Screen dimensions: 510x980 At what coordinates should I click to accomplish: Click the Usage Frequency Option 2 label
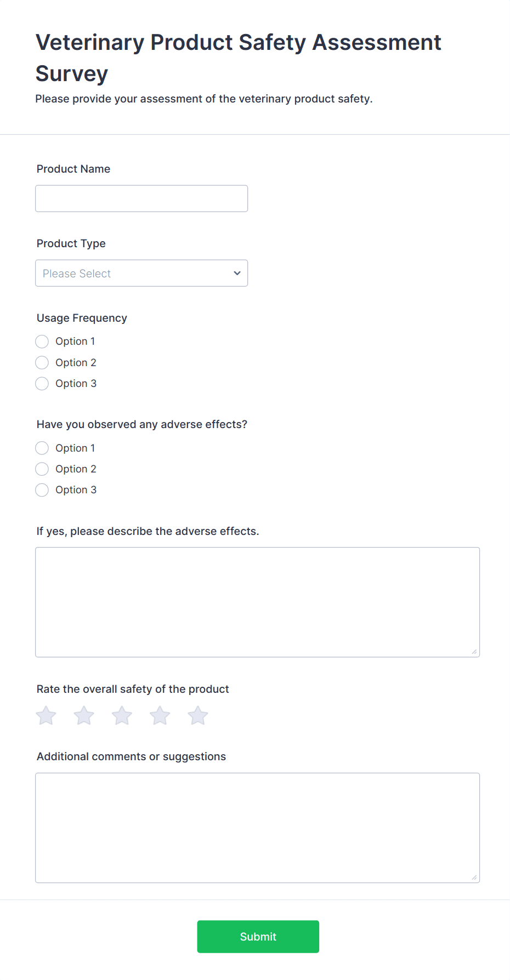pos(76,363)
